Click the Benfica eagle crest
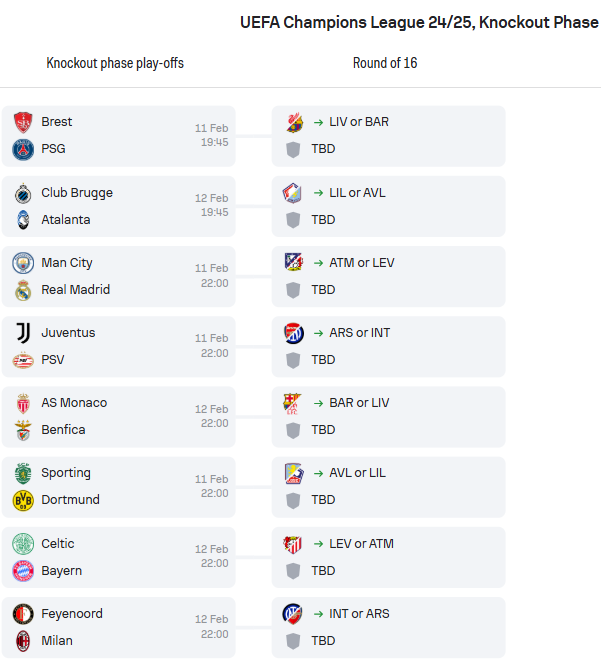601x663 pixels. 23,430
